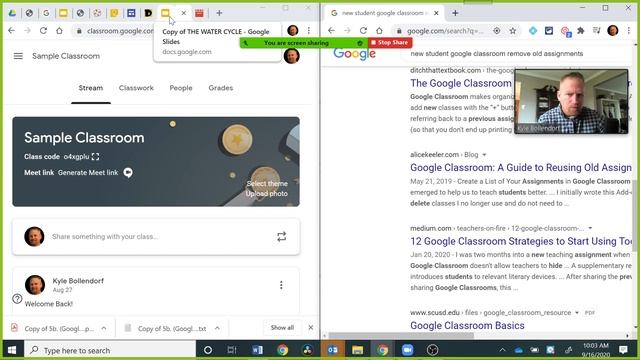This screenshot has width=640, height=360.
Task: Open the People tab
Action: 181,88
